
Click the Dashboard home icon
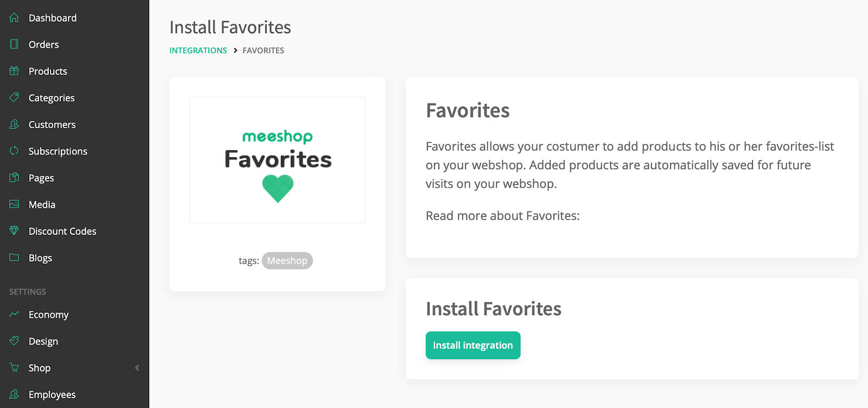pos(14,17)
